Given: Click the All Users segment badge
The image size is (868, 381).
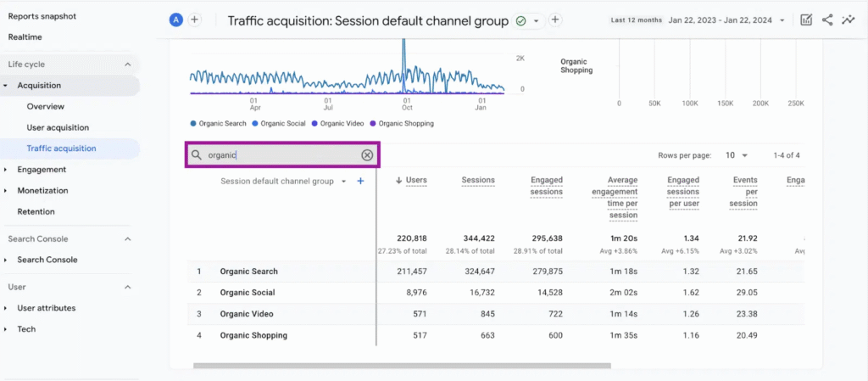Looking at the screenshot, I should pyautogui.click(x=175, y=20).
